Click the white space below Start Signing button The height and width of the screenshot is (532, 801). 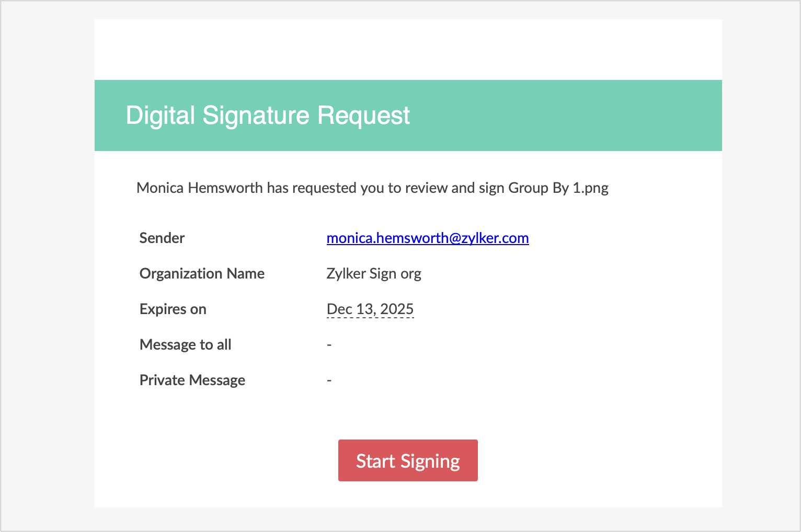pos(408,495)
